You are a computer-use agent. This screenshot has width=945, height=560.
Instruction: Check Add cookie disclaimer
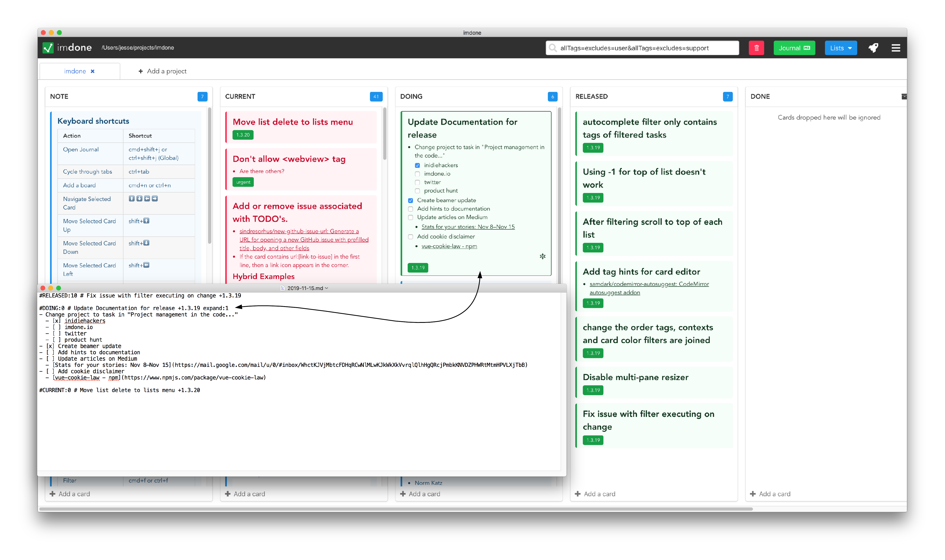click(x=410, y=237)
